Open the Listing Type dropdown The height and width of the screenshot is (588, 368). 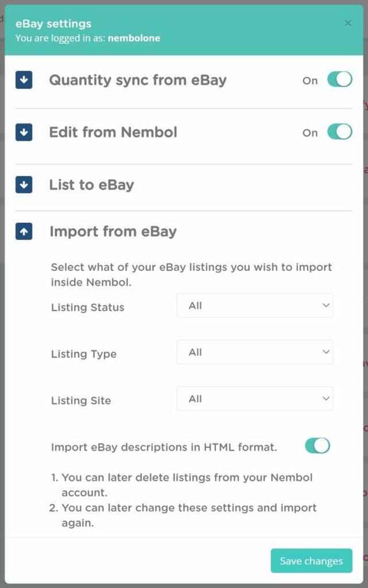254,351
